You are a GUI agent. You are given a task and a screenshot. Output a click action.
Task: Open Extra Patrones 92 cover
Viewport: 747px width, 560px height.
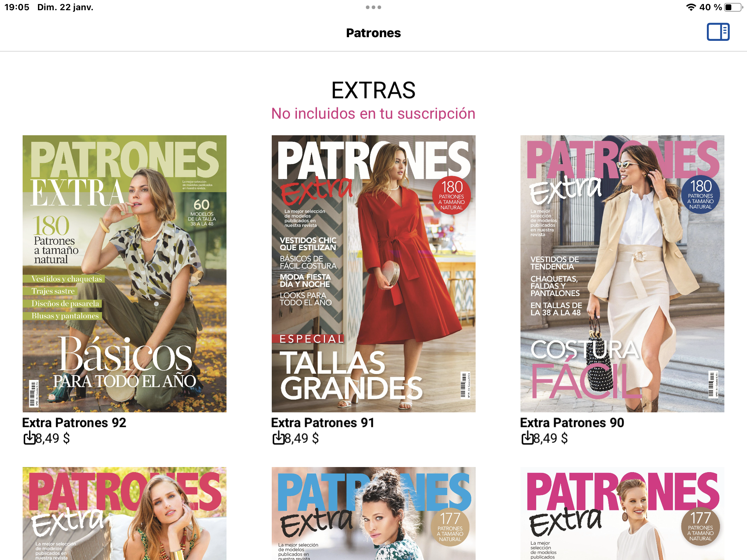[x=124, y=273]
